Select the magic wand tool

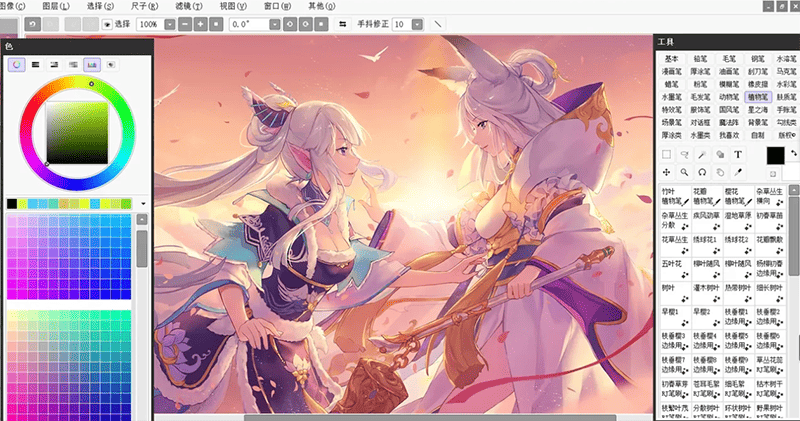coord(702,154)
